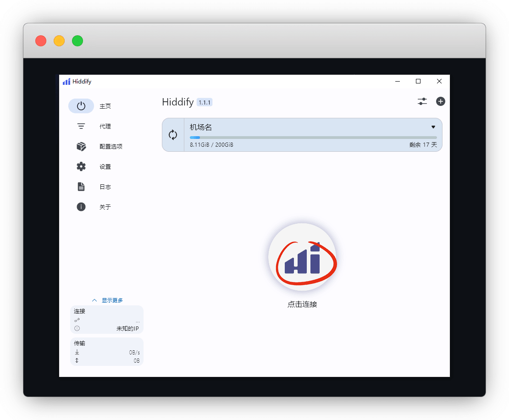The height and width of the screenshot is (420, 509).
Task: Click the 未知的IP info row
Action: pyautogui.click(x=106, y=329)
